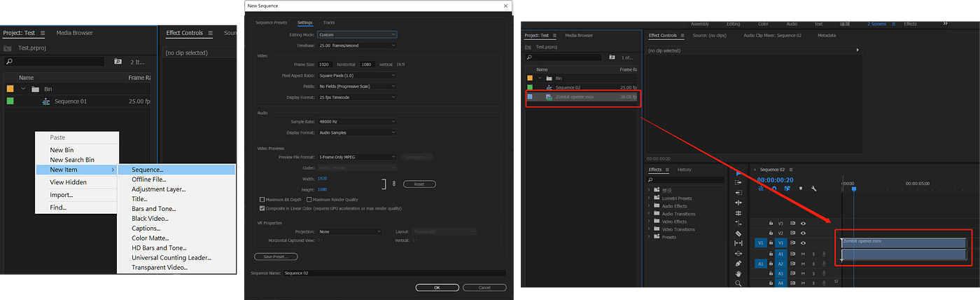Toggle nest-sequence insert icon under timecode
Image resolution: width=980 pixels, height=300 pixels.
761,189
